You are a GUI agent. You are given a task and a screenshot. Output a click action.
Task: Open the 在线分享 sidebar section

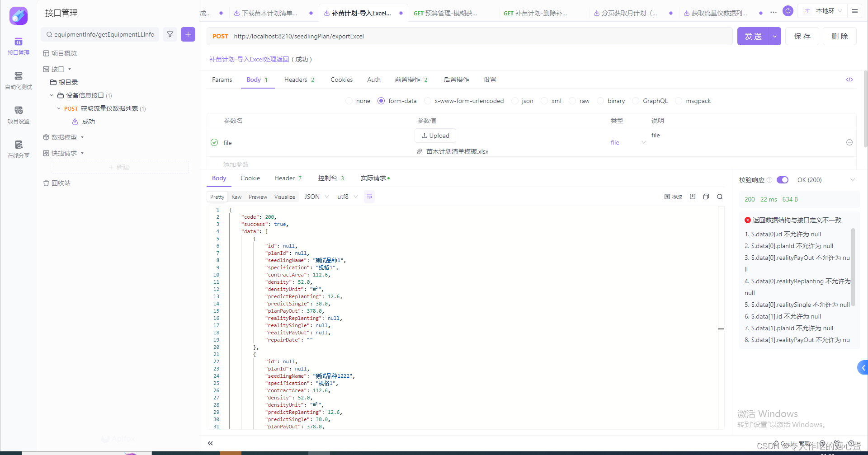[19, 150]
